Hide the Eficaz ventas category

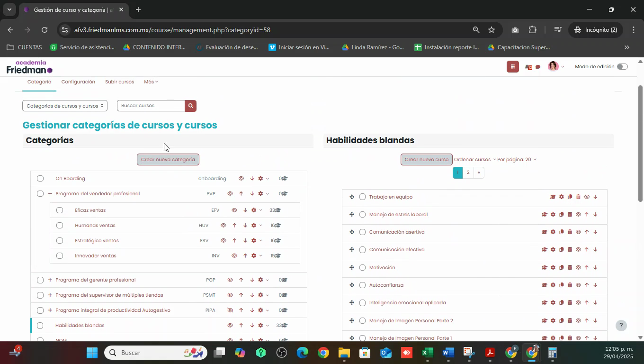point(234,210)
